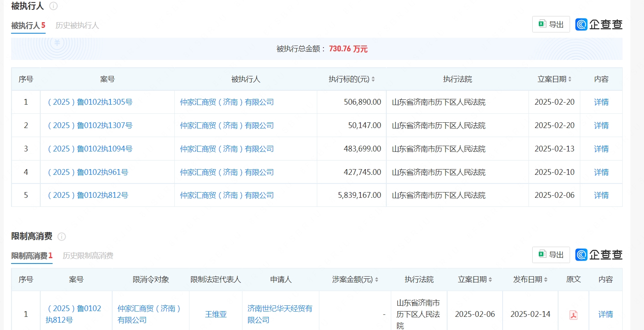View 详情 for case 执961号

601,172
